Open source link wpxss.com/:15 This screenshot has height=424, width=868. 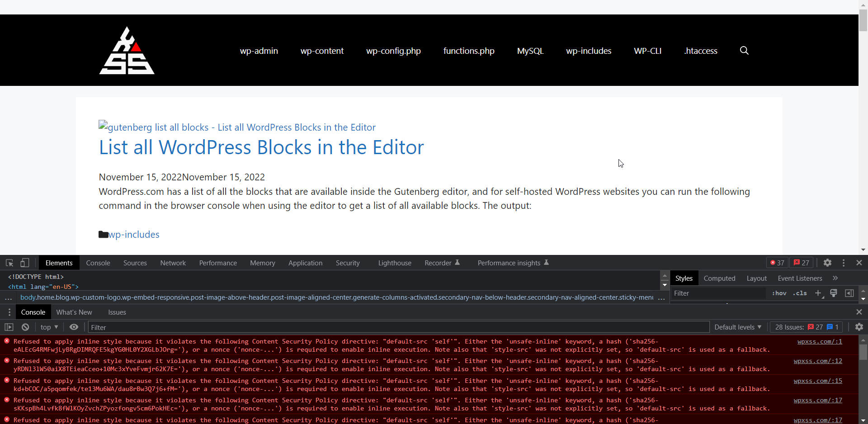coord(818,381)
